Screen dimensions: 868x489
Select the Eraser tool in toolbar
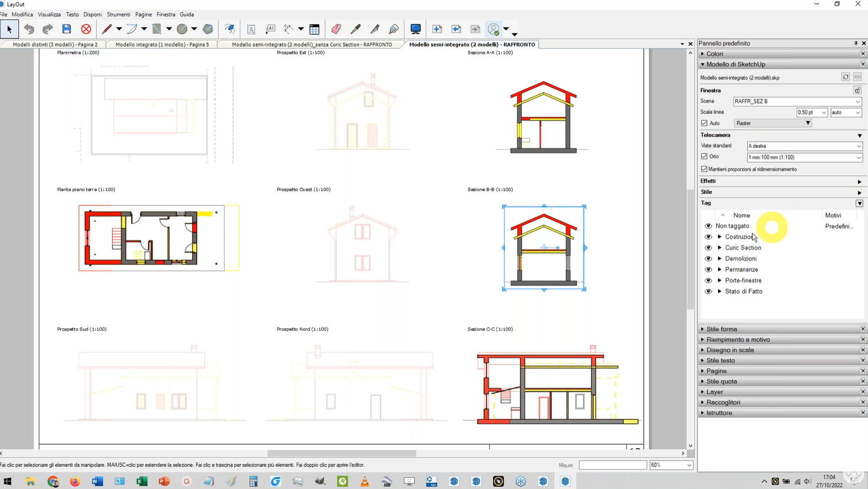click(336, 29)
